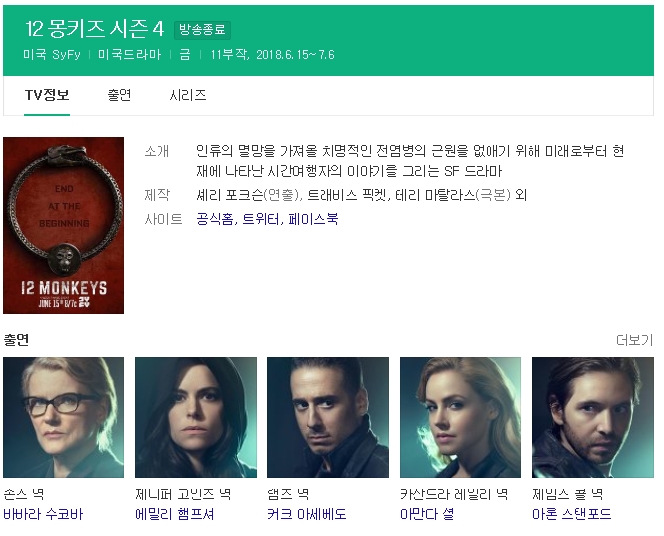This screenshot has width=664, height=536.
Task: Open the 공식홈 official site link
Action: (215, 219)
